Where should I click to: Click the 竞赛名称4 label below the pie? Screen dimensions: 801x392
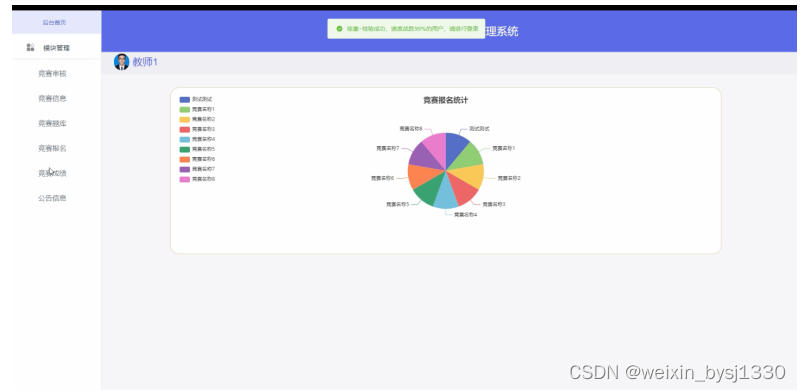(465, 215)
